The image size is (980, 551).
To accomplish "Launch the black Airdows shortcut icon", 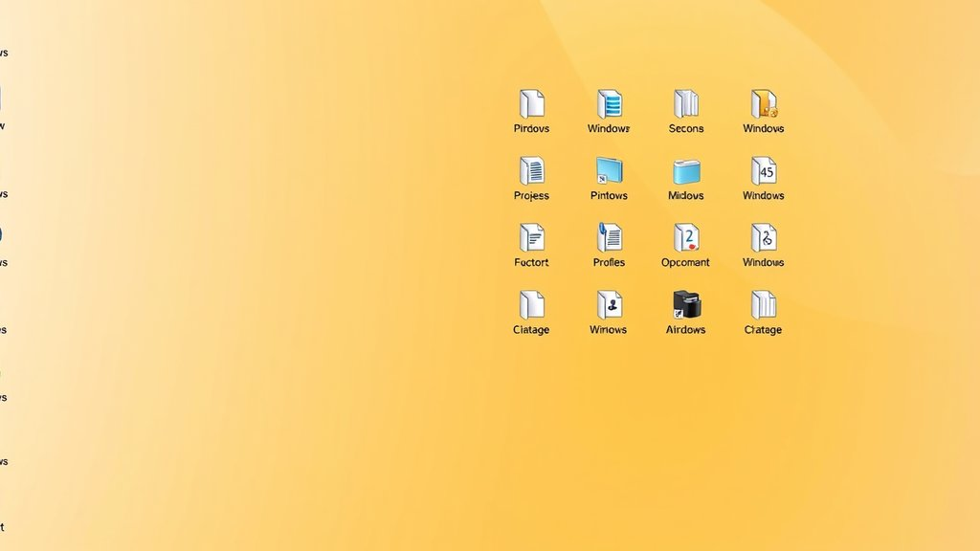I will (686, 305).
